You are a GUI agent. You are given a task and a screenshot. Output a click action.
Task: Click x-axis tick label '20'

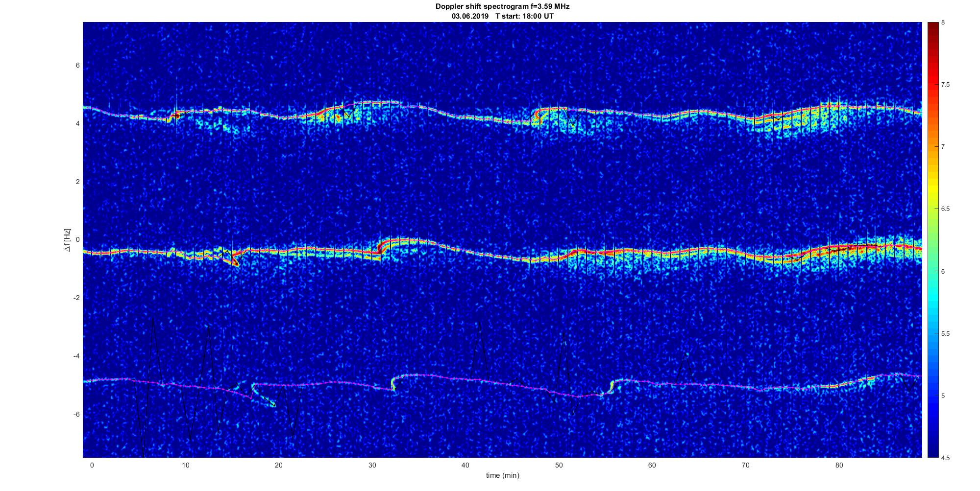[278, 466]
